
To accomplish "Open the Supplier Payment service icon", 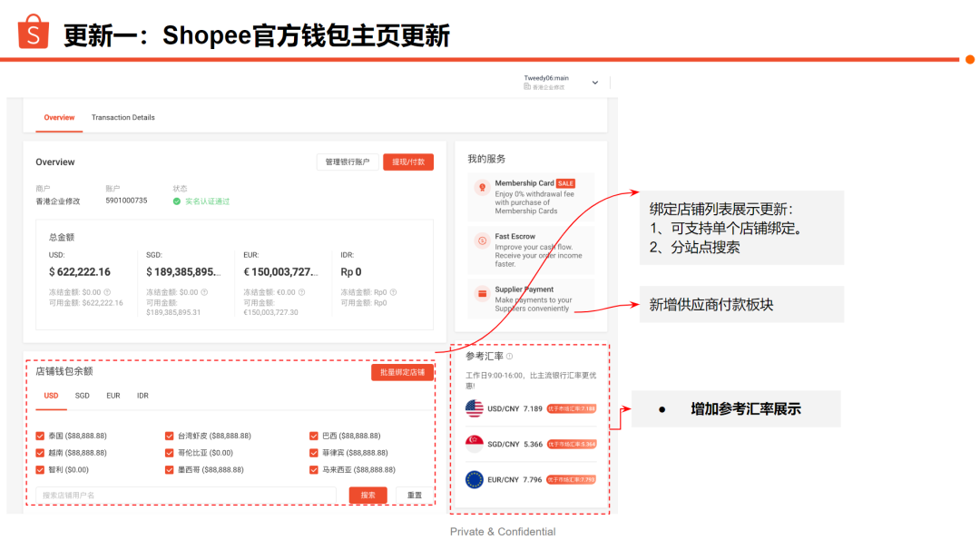I will click(x=481, y=293).
